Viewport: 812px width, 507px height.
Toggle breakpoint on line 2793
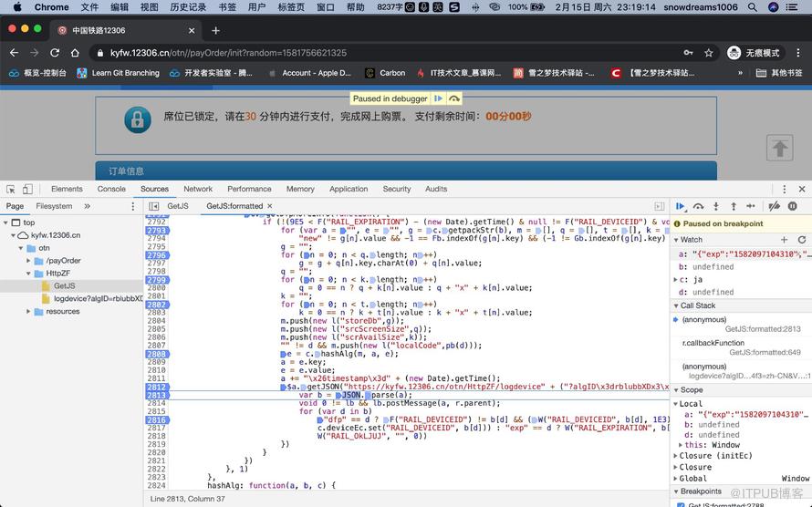tap(156, 230)
